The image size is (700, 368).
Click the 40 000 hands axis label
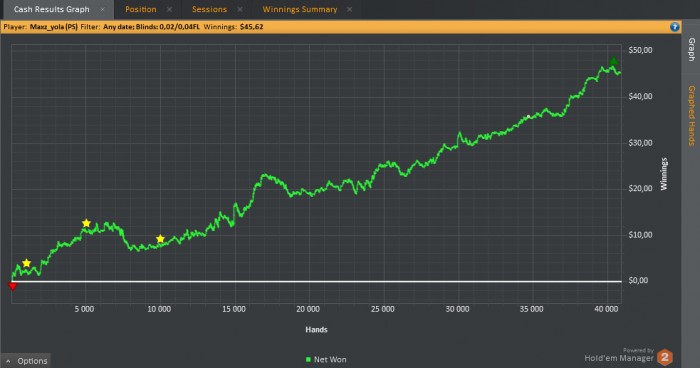pyautogui.click(x=606, y=309)
